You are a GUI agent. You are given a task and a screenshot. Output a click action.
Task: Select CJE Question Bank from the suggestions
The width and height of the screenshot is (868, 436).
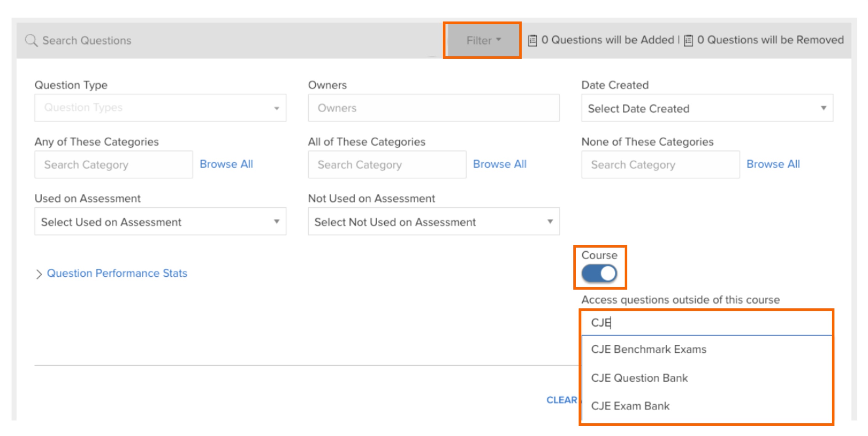(x=639, y=378)
